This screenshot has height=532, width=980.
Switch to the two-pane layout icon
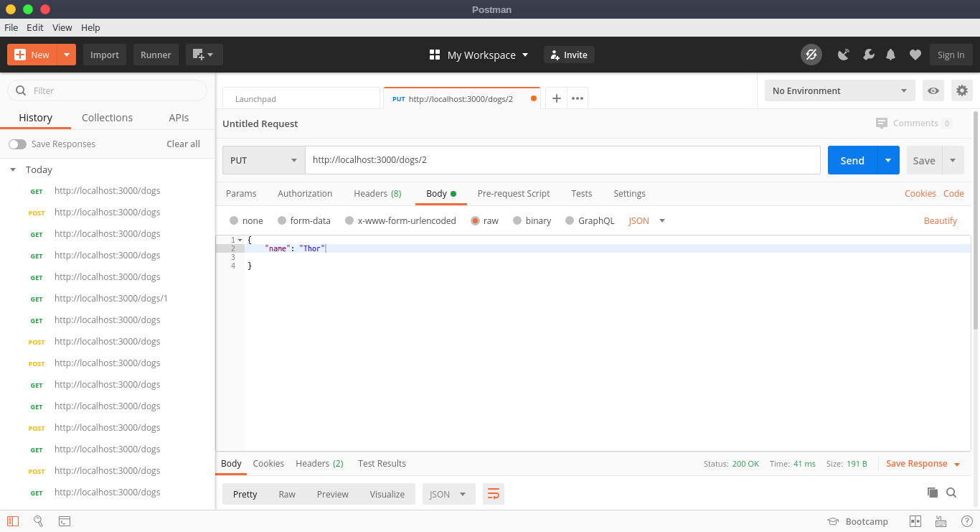pos(915,521)
